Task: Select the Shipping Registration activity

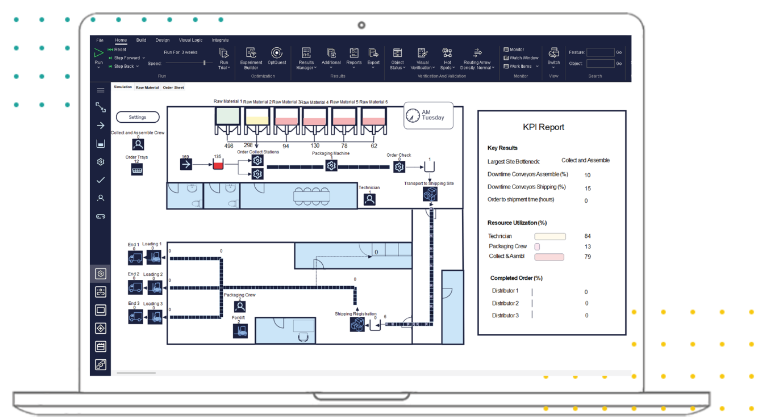Action: pyautogui.click(x=357, y=324)
